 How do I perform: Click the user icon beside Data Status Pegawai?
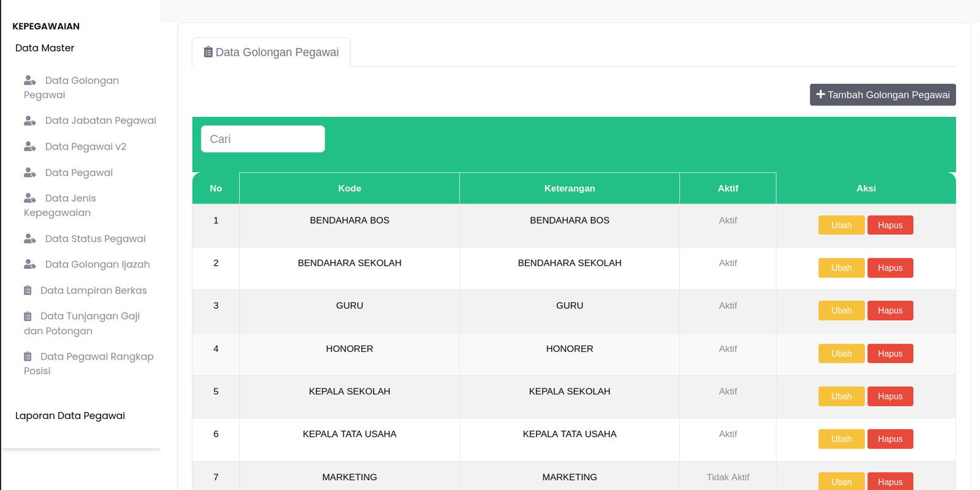click(x=29, y=239)
